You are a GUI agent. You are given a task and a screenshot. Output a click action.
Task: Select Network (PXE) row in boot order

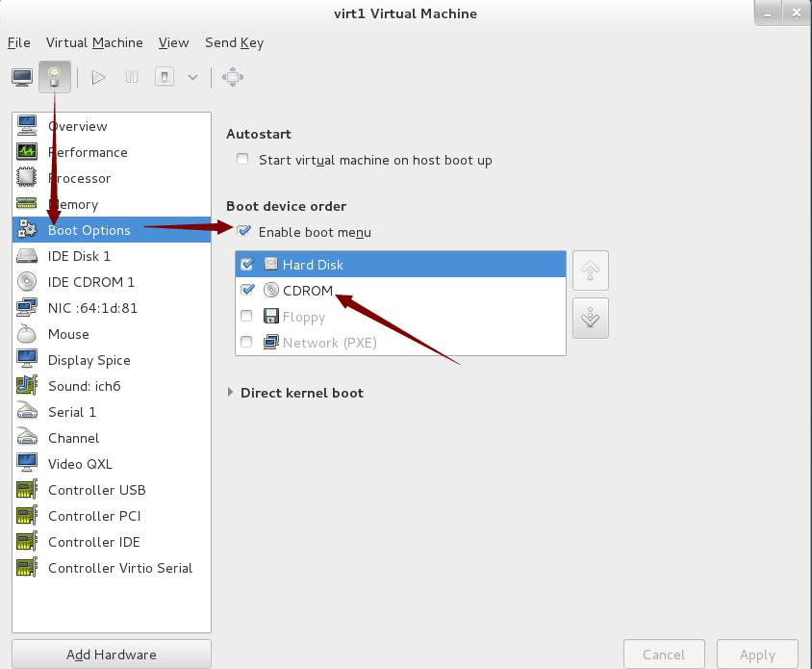400,342
